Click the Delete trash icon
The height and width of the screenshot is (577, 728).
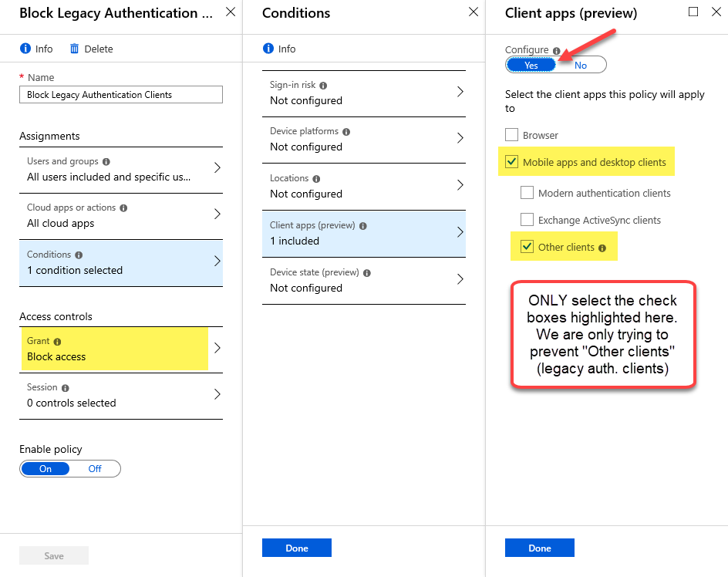coord(74,49)
